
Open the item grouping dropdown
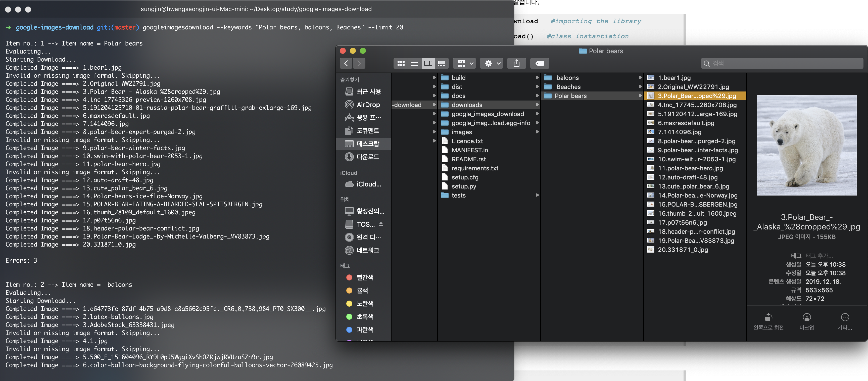click(465, 63)
